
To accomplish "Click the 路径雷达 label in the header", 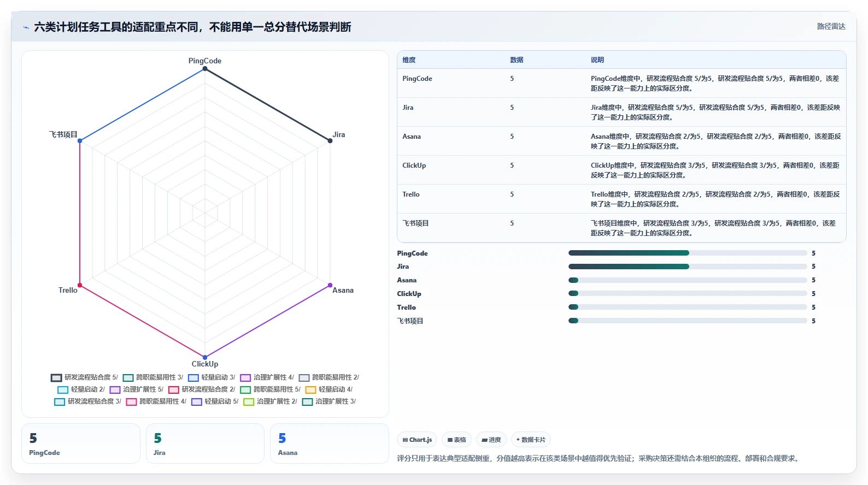I will click(x=831, y=26).
